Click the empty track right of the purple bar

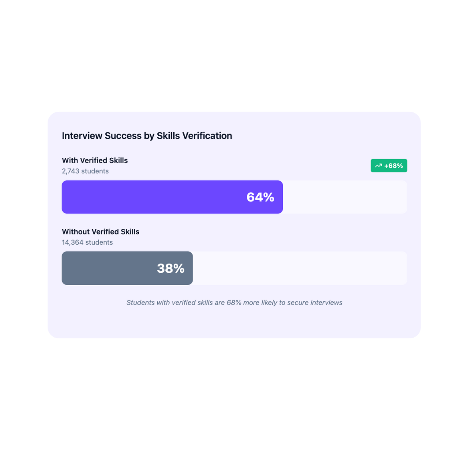[345, 197]
